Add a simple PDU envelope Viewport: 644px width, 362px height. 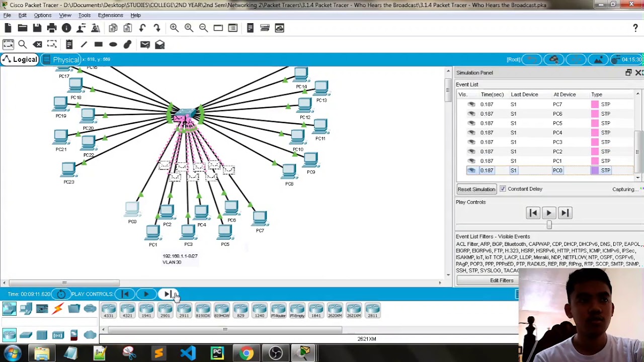click(x=145, y=45)
